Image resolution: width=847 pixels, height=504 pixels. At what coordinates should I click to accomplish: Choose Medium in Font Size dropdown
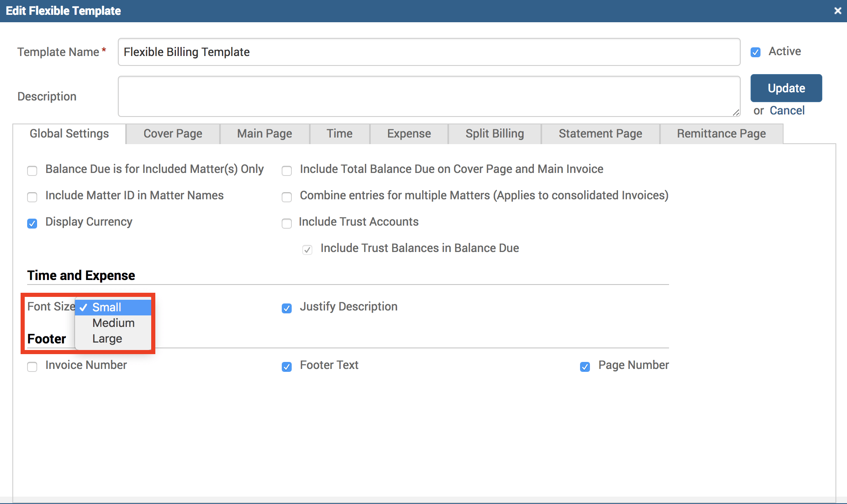click(x=113, y=323)
